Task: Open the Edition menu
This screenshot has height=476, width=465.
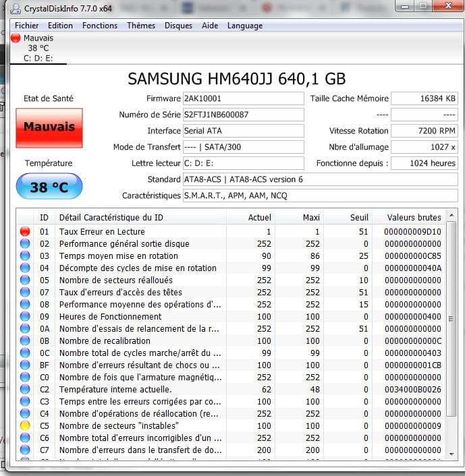Action: (x=60, y=26)
